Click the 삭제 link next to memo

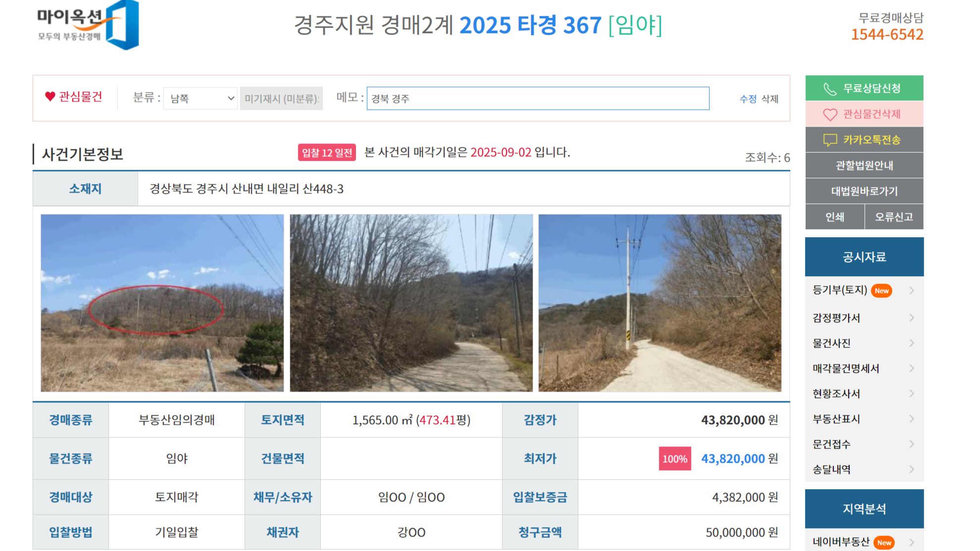770,99
